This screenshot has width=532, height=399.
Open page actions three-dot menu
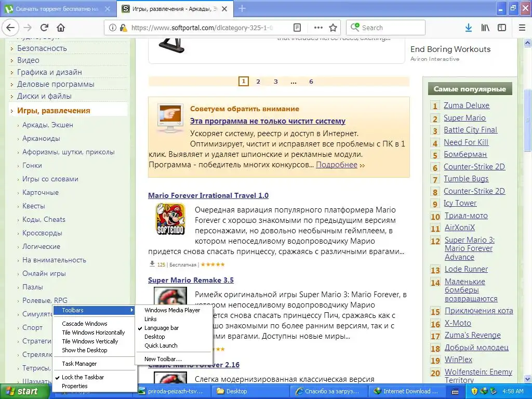click(318, 28)
